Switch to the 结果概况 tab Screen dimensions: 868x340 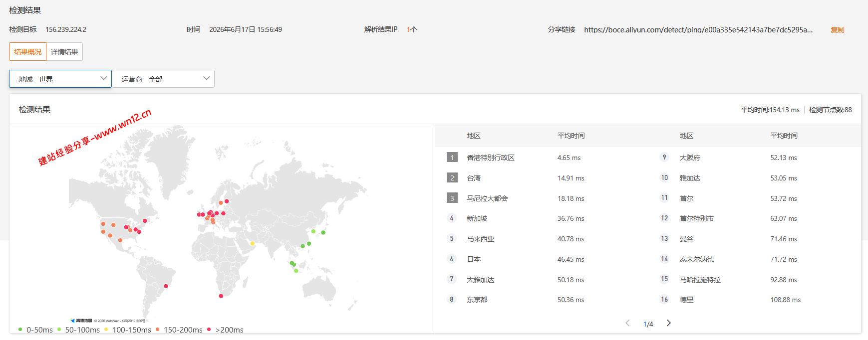pyautogui.click(x=27, y=52)
